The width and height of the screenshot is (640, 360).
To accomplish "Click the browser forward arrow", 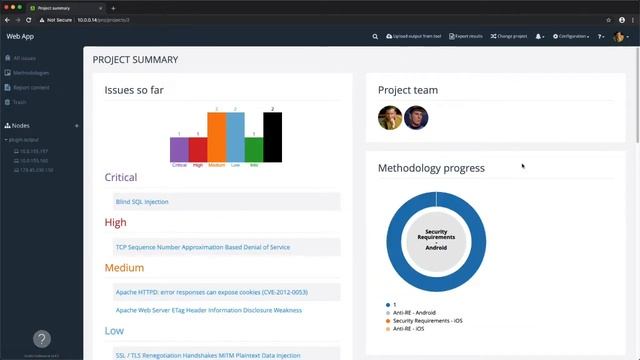I will pyautogui.click(x=18, y=20).
